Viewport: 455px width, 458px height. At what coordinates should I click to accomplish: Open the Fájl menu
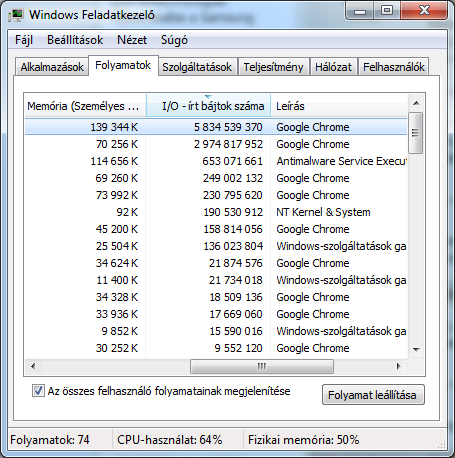click(24, 40)
